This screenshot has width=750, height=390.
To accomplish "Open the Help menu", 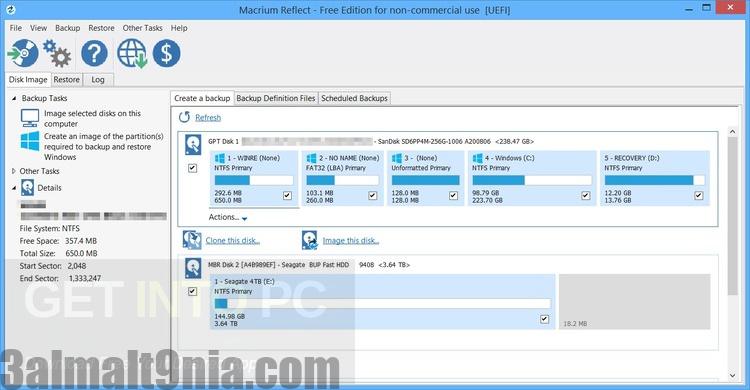I will point(179,28).
